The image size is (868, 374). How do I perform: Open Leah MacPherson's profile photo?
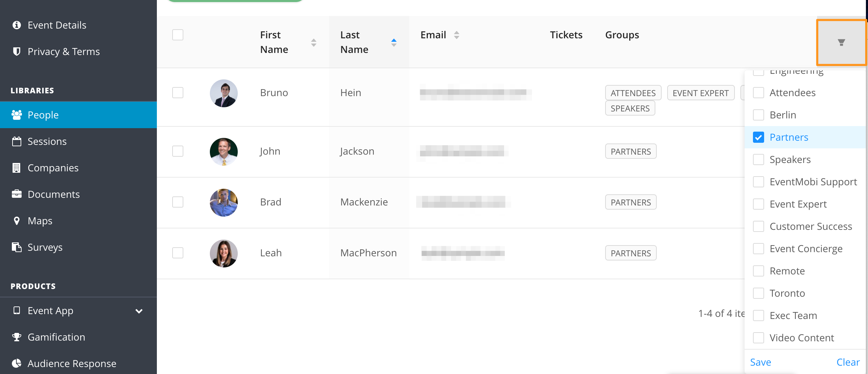coord(224,253)
